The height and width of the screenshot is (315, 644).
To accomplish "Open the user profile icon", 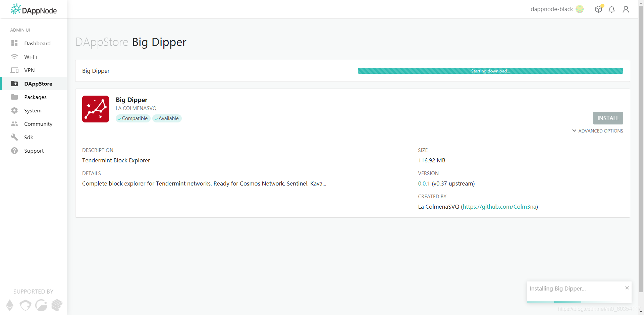I will (626, 9).
